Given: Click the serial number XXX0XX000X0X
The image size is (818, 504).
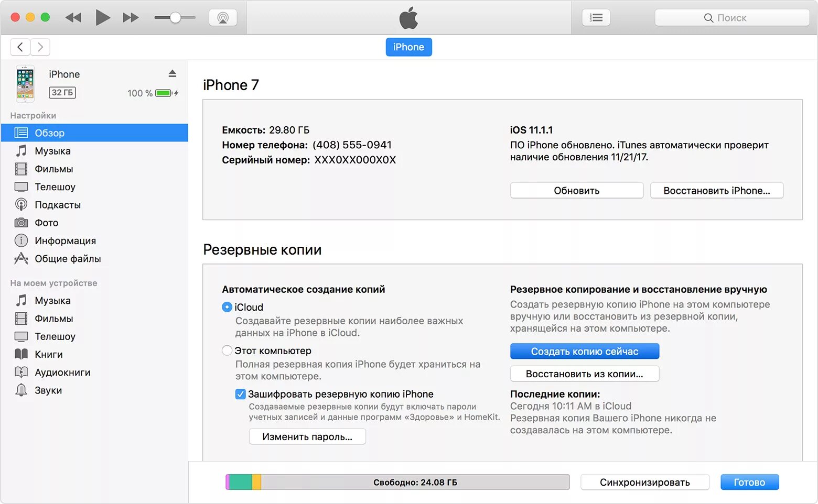Looking at the screenshot, I should click(355, 160).
